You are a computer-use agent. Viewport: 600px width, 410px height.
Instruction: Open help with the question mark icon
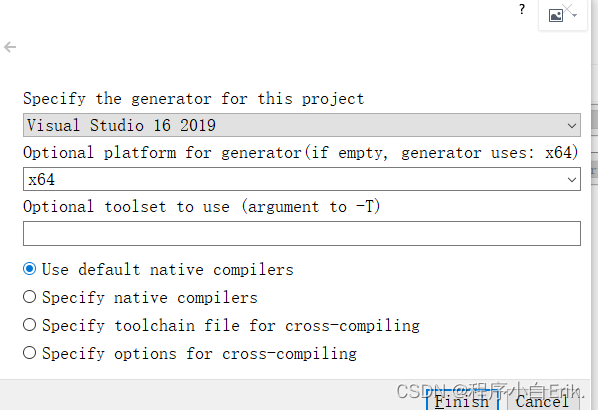point(522,9)
